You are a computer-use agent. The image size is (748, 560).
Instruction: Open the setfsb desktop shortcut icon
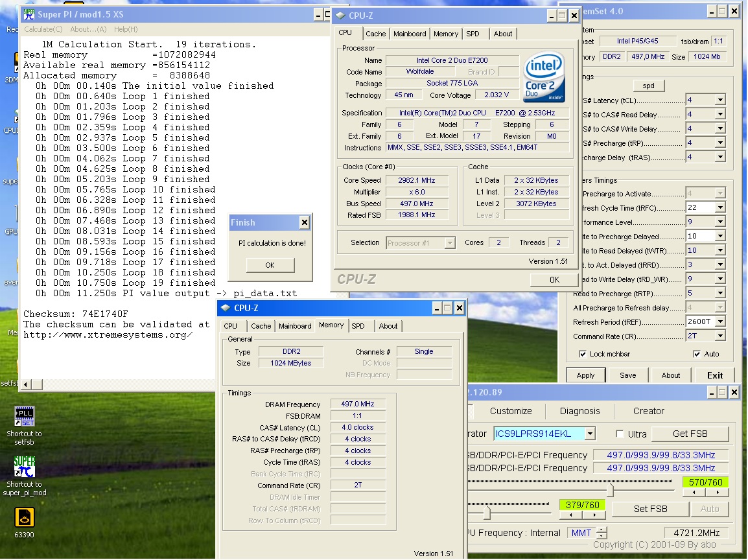[x=25, y=417]
